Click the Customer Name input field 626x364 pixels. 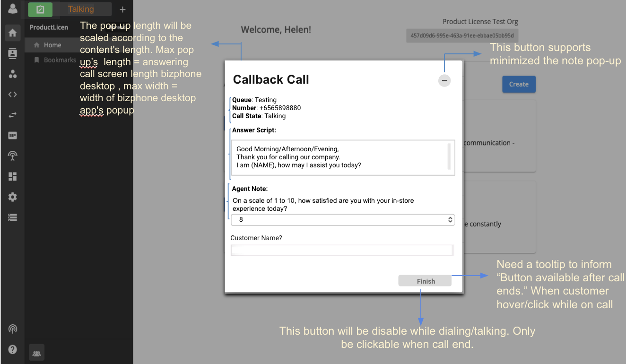pos(342,251)
